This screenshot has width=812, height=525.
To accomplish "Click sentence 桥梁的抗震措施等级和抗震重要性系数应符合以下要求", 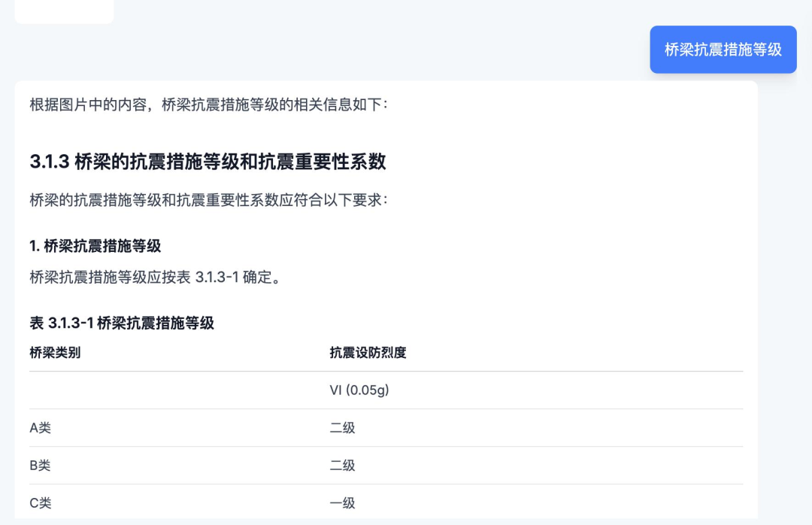I will pos(208,200).
